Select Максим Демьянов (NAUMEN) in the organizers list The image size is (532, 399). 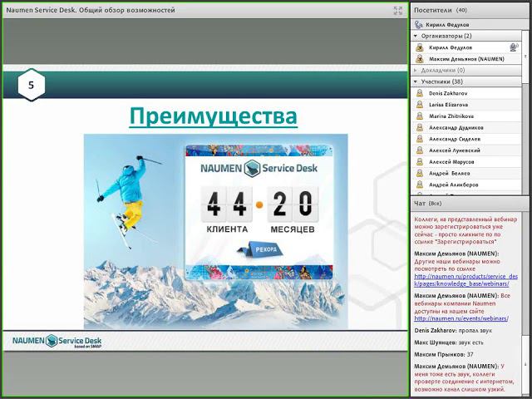point(466,59)
